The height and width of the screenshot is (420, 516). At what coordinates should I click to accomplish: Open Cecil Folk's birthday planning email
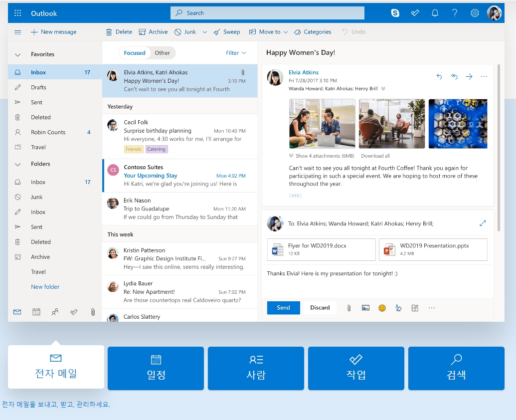(x=180, y=137)
